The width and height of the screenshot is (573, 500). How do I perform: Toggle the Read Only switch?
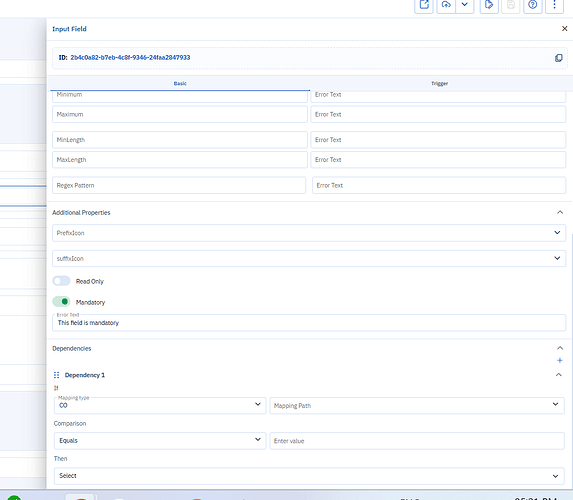pos(61,281)
